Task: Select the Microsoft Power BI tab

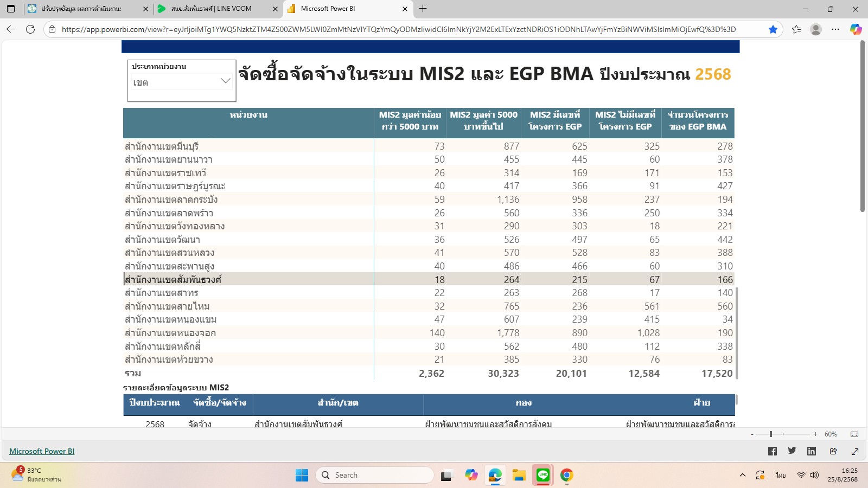Action: point(347,9)
